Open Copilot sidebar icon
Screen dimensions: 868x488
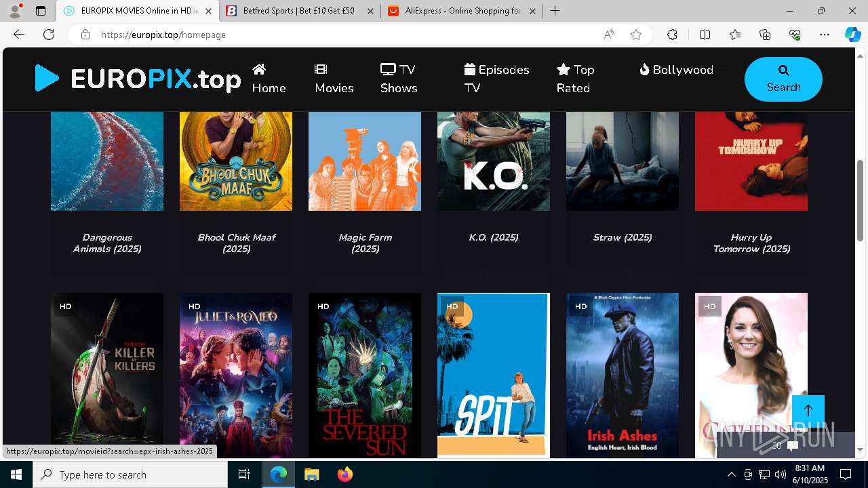click(x=852, y=35)
